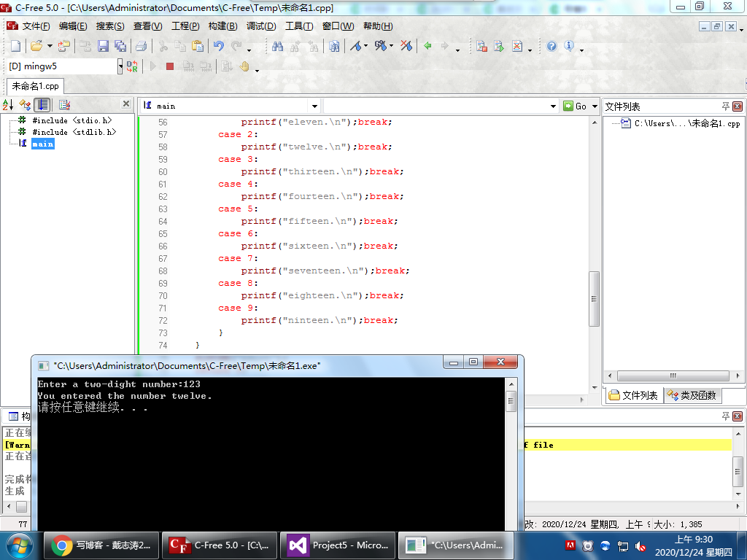Open the mingw5 compiler dropdown

point(120,66)
